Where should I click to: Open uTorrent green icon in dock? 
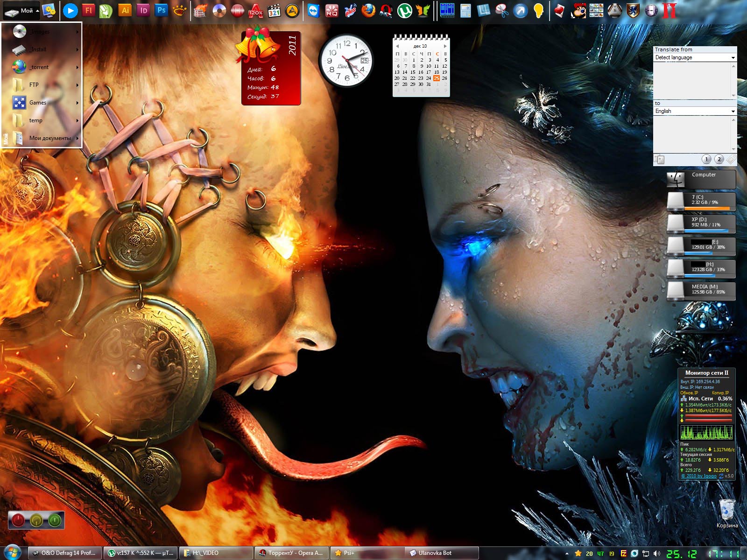[405, 10]
